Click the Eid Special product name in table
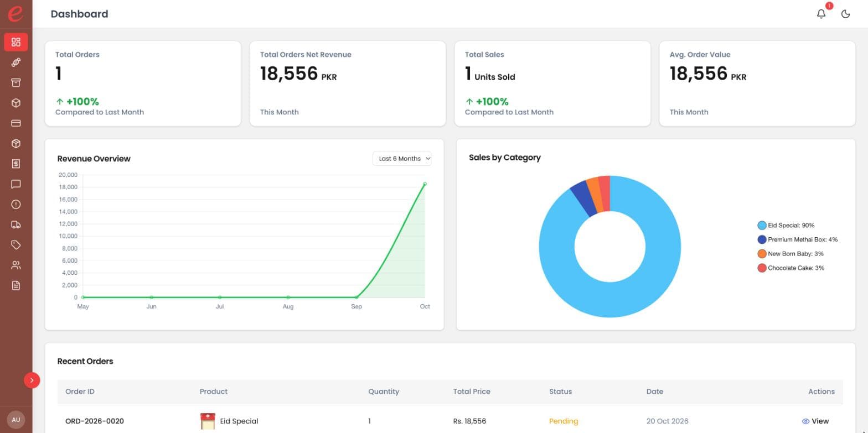Image resolution: width=868 pixels, height=433 pixels. [239, 421]
